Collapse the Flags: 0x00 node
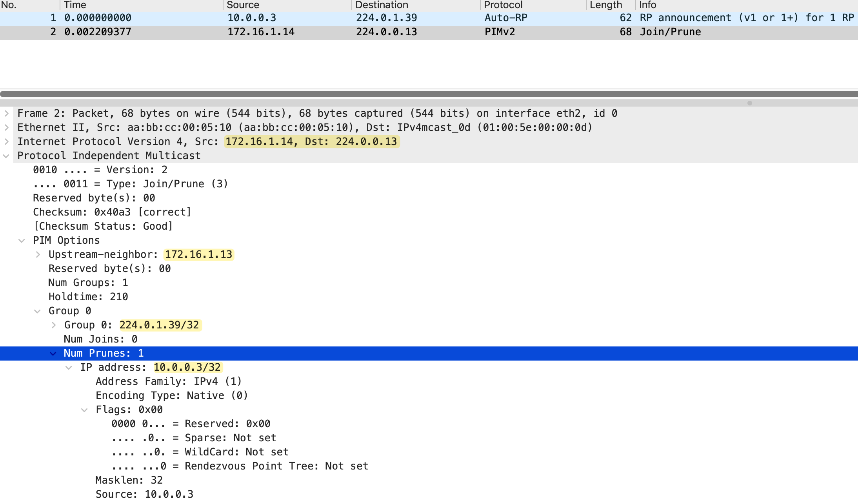The height and width of the screenshot is (504, 858). coord(85,410)
